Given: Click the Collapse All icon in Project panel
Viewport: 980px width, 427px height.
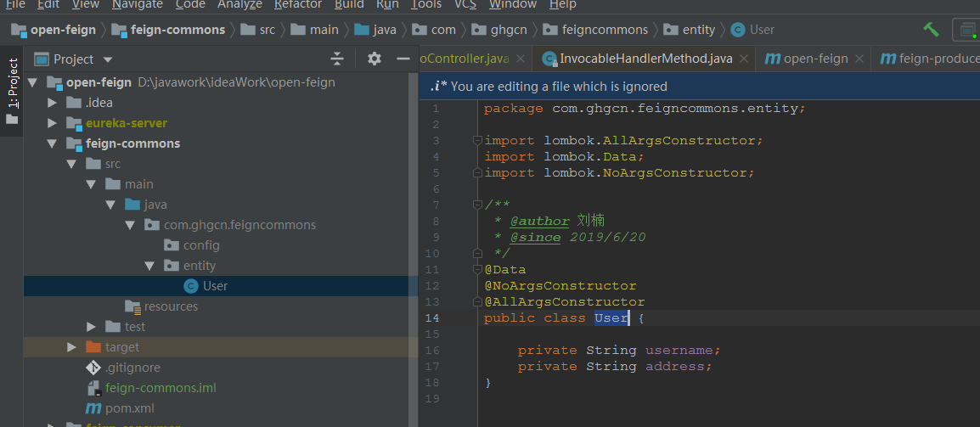Looking at the screenshot, I should point(337,59).
